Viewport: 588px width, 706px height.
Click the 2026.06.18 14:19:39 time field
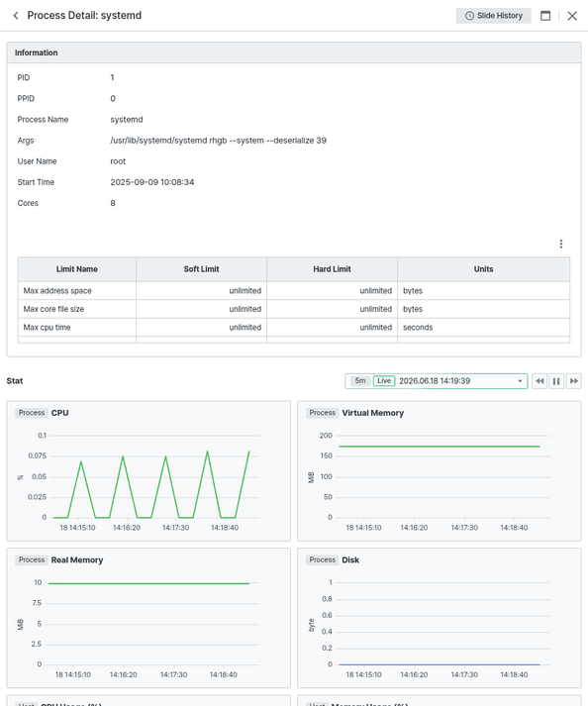435,381
